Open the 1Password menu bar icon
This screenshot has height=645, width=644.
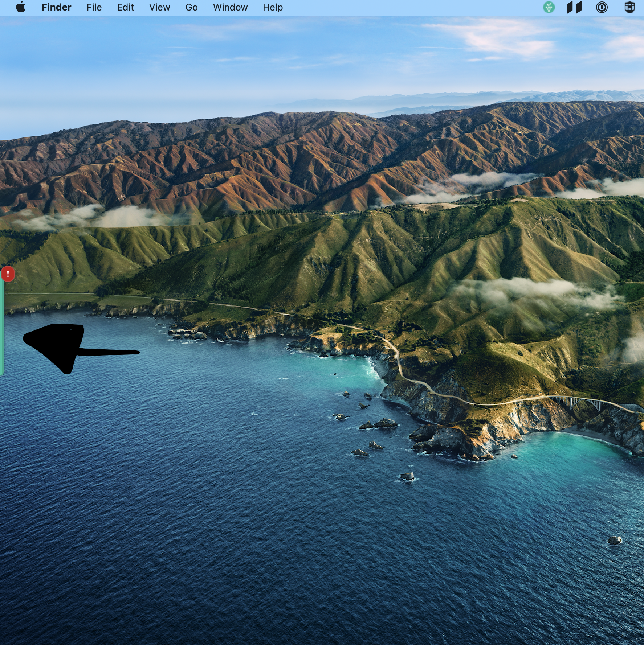[602, 7]
